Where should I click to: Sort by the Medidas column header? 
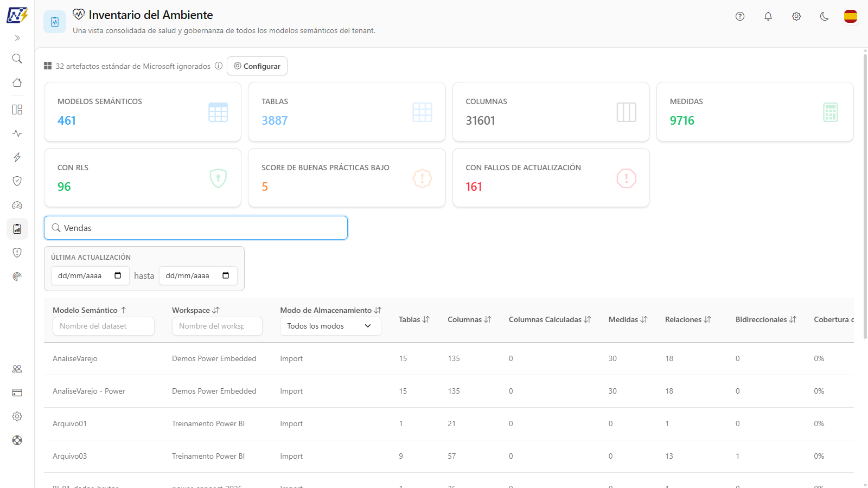tap(628, 319)
